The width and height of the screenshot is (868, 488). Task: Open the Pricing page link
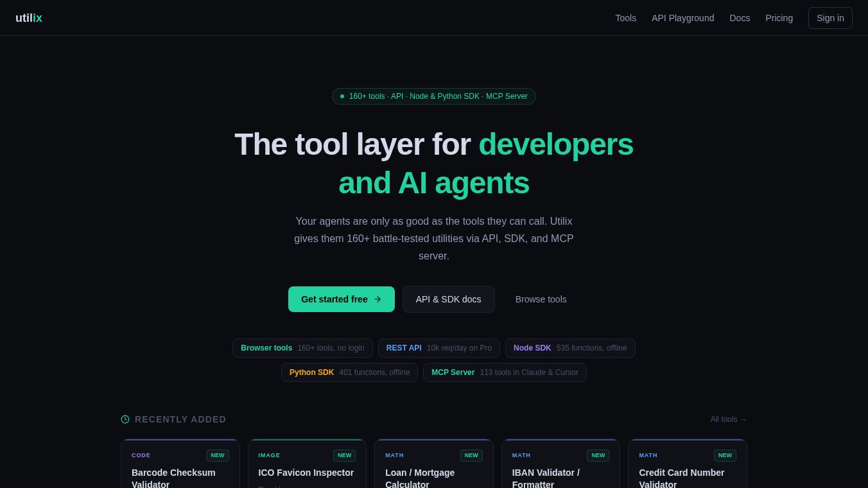[779, 18]
